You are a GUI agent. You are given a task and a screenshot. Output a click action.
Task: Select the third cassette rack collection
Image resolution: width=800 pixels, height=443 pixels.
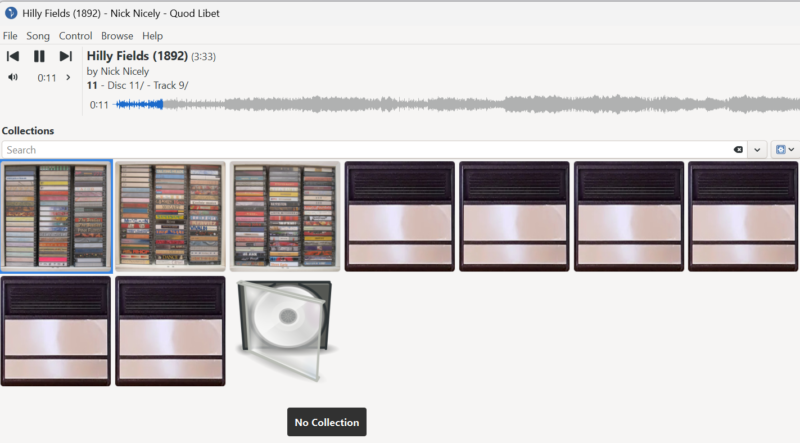point(285,217)
